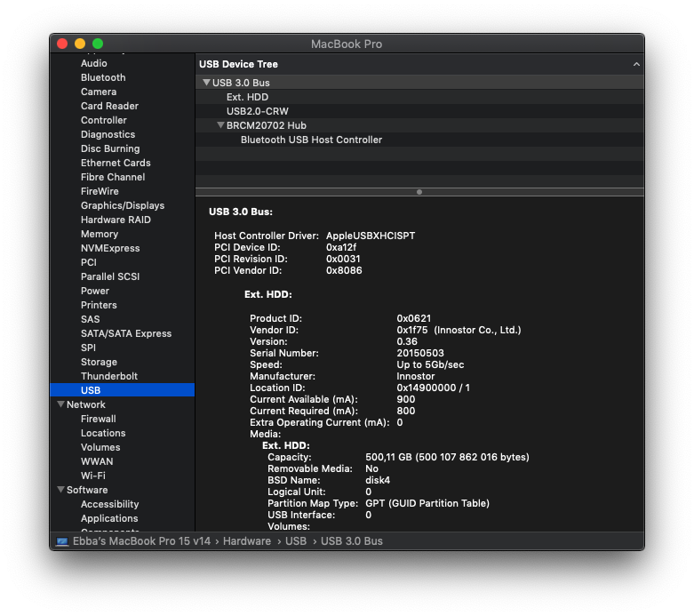Click the Product ID value 0x0621

(x=413, y=318)
